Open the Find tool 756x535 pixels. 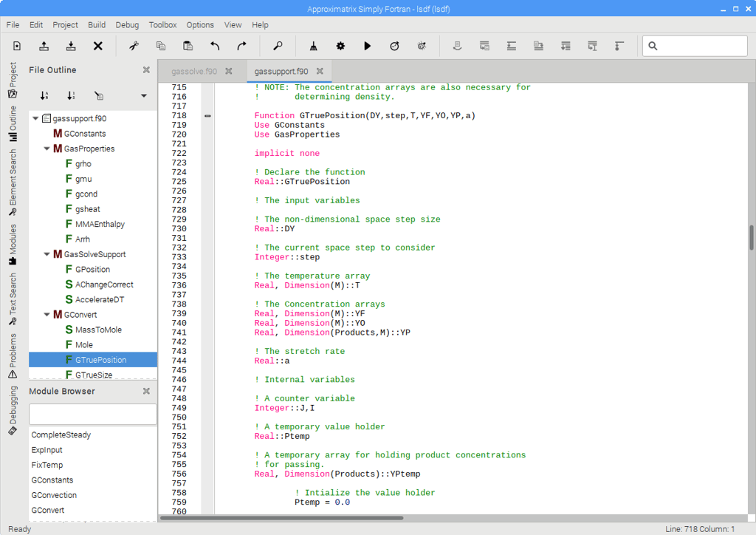(x=277, y=46)
